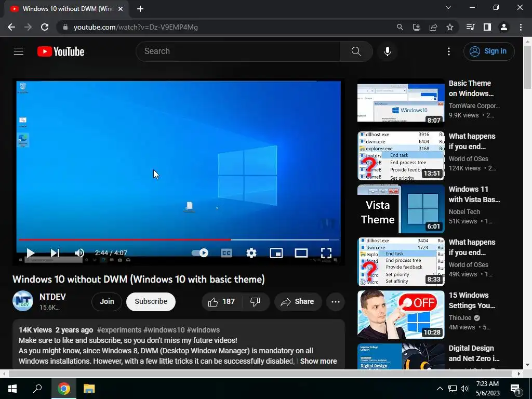Open the #experiments hashtag
Screen dimensions: 532x399
[x=119, y=330]
